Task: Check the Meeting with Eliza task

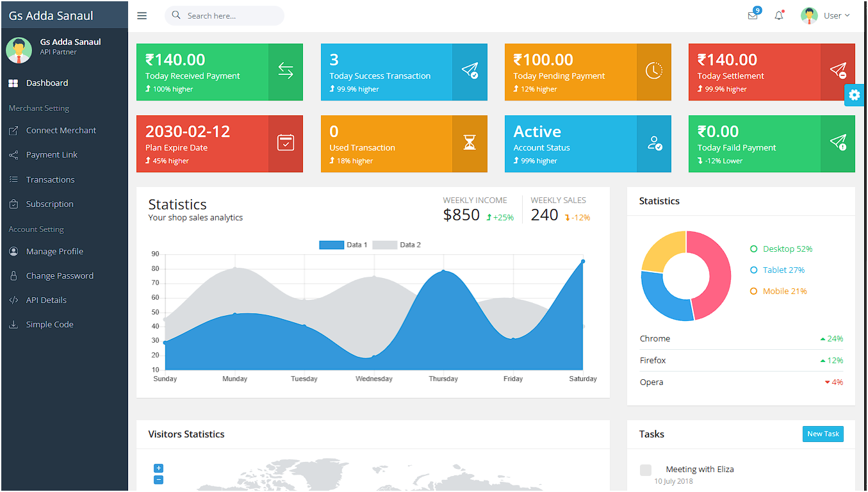Action: click(646, 470)
